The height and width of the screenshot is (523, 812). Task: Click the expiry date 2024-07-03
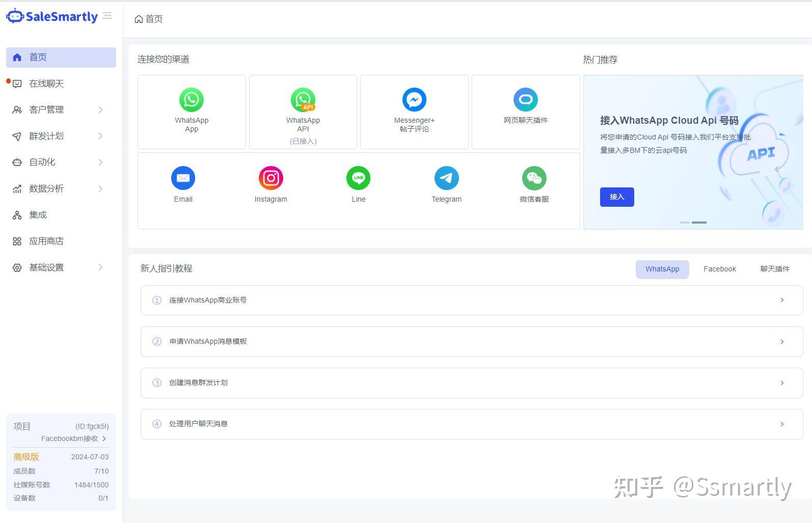click(90, 457)
